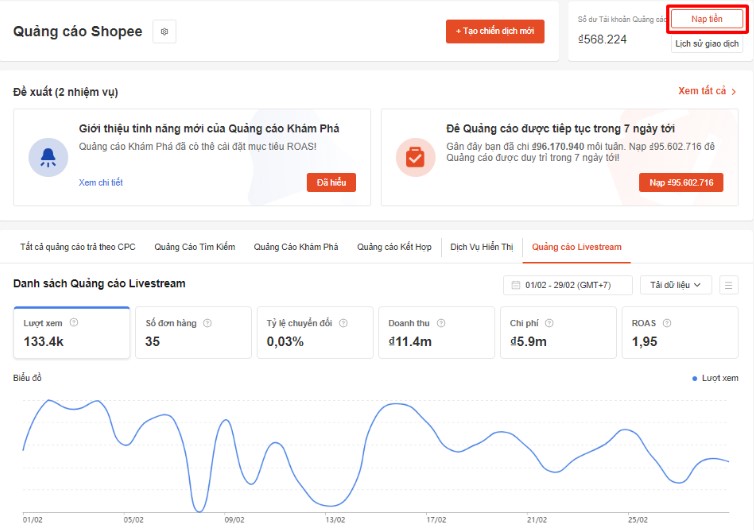Click the Nạp ₫95.602.716 button

point(681,183)
